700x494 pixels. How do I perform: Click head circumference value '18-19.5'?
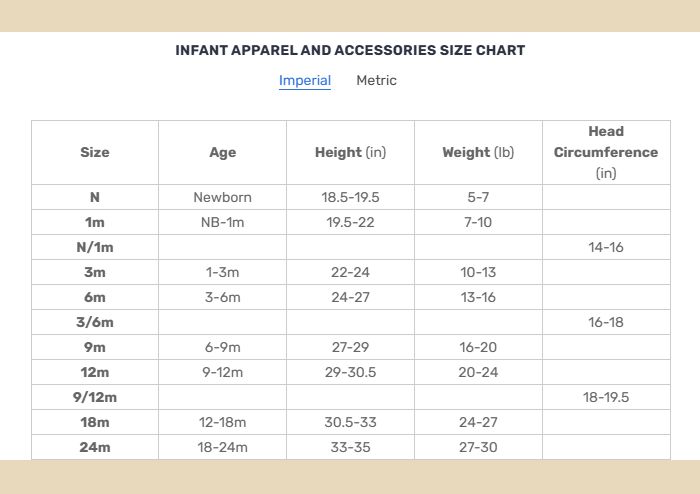pos(606,397)
